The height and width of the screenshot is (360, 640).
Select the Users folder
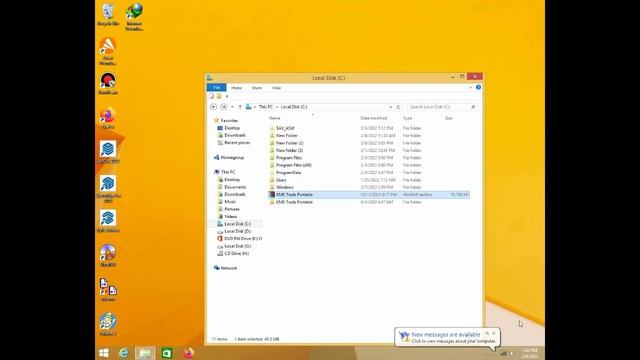pyautogui.click(x=369, y=180)
